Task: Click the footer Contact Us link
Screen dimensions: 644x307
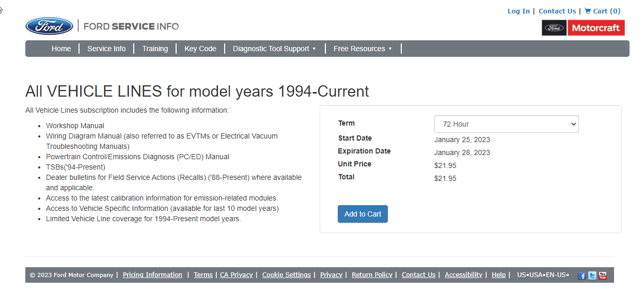Action: click(x=418, y=275)
